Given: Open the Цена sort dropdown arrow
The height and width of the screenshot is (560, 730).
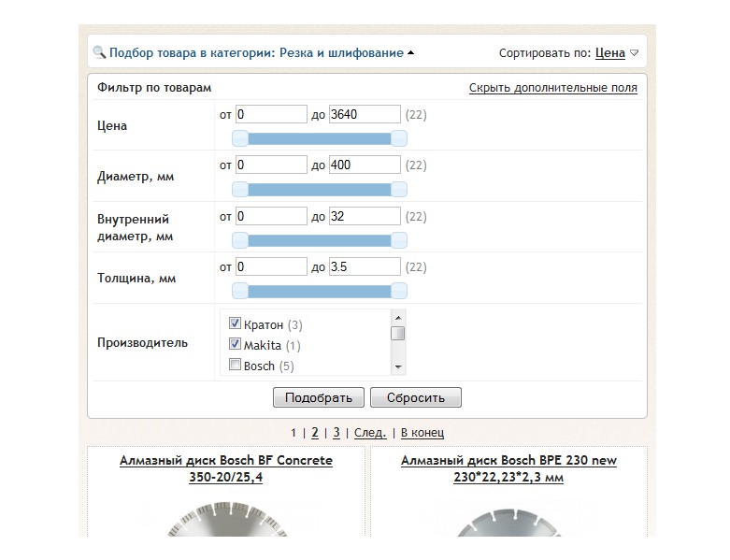Looking at the screenshot, I should tap(634, 53).
